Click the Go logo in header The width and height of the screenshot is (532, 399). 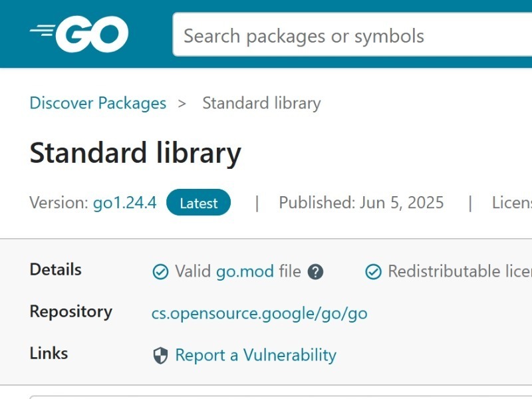[79, 34]
